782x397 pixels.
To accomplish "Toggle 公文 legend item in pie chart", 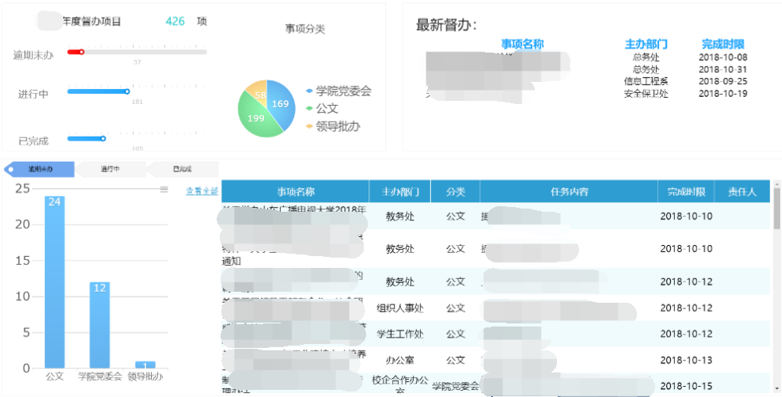I will (x=322, y=108).
